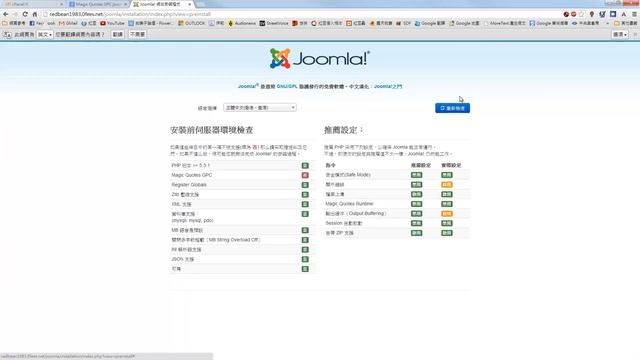Open the Chinese Joomla community link
Viewport: 640px width, 360px height.
pos(388,87)
